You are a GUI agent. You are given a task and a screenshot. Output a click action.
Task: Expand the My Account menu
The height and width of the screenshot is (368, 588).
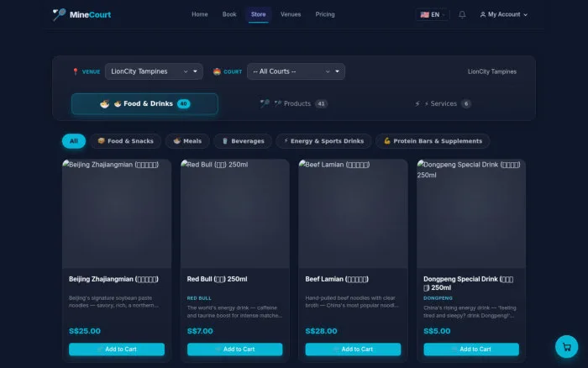(504, 14)
